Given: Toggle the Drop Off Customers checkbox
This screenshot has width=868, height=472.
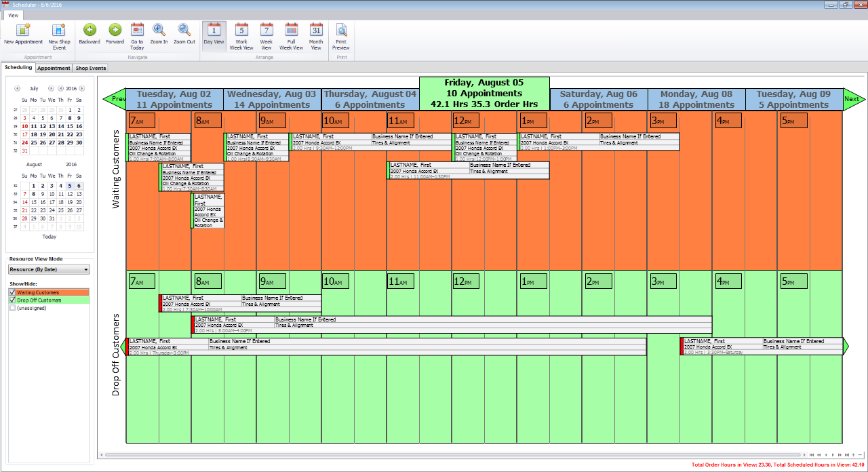Looking at the screenshot, I should (x=12, y=300).
